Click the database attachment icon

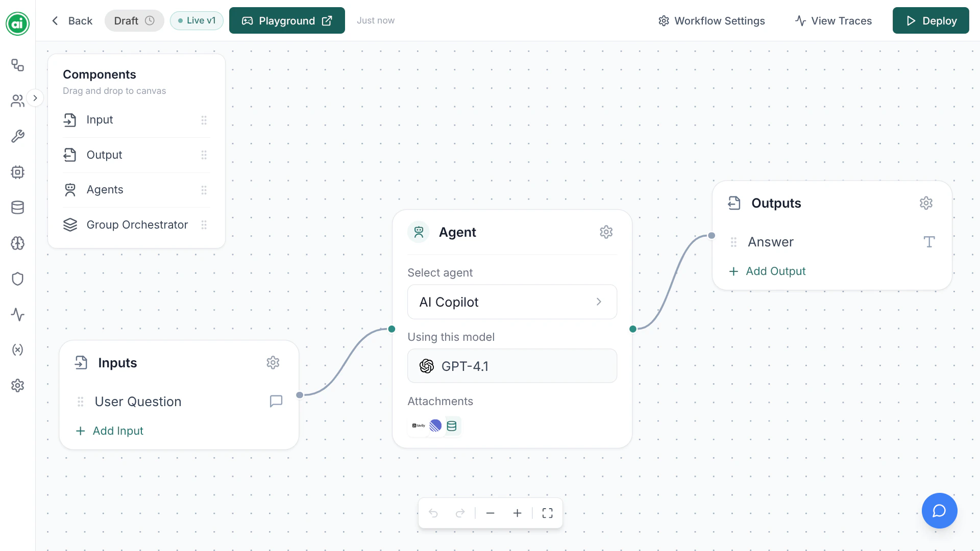pyautogui.click(x=452, y=425)
